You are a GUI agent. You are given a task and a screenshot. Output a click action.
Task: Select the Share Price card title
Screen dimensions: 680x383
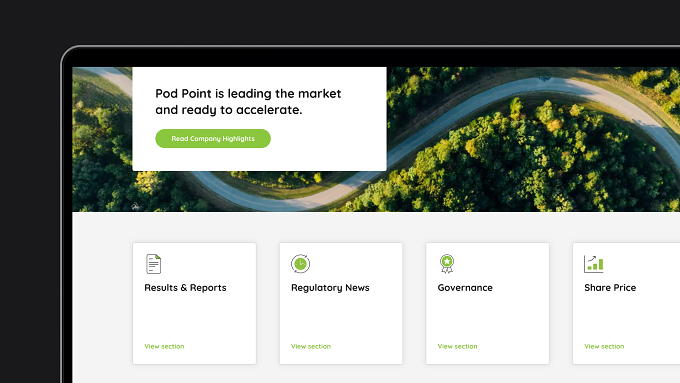(x=610, y=288)
